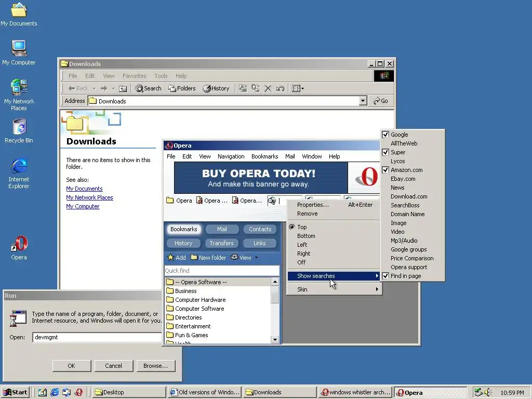The height and width of the screenshot is (399, 532).
Task: Click Opera quick launch icon in taskbar
Action: click(79, 392)
